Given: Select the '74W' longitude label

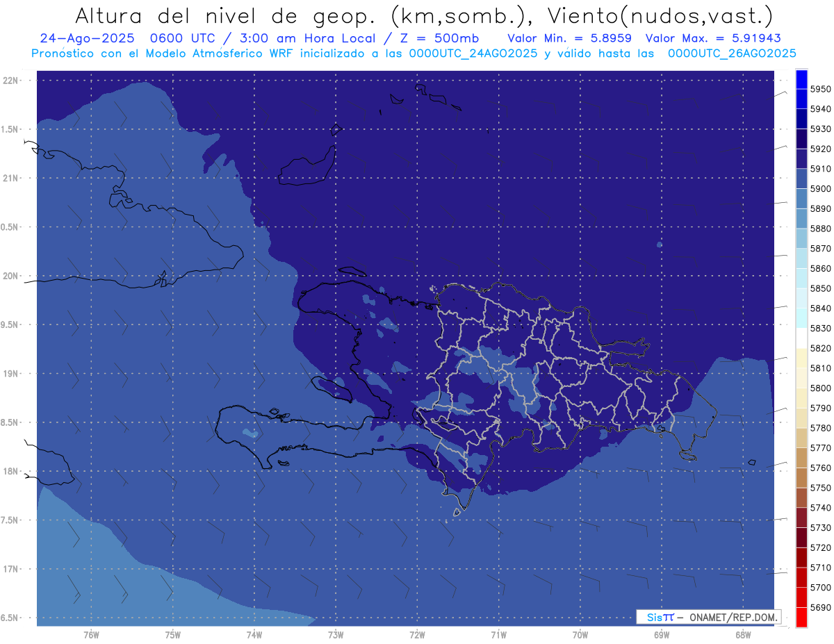Looking at the screenshot, I should tap(254, 635).
